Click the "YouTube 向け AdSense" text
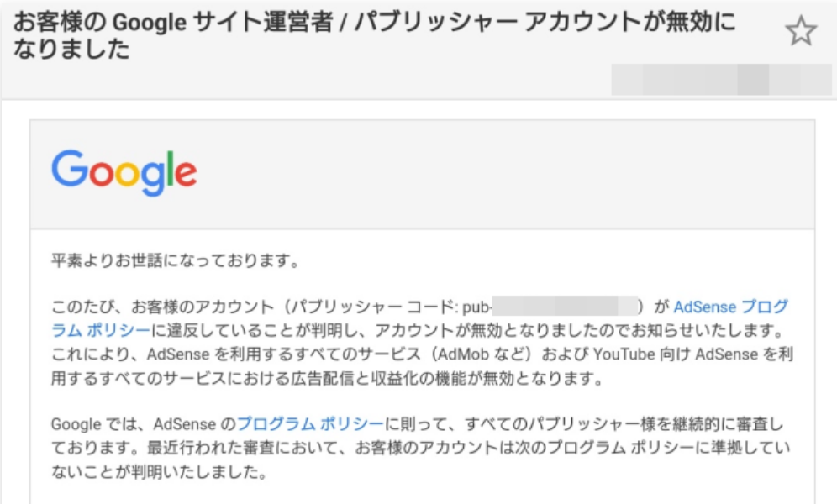837x504 pixels. 676,354
